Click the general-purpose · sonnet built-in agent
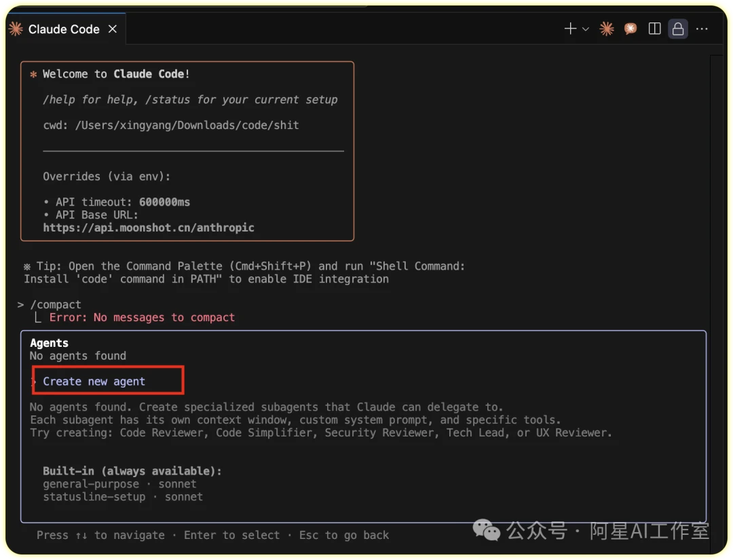The width and height of the screenshot is (733, 560). point(119,484)
